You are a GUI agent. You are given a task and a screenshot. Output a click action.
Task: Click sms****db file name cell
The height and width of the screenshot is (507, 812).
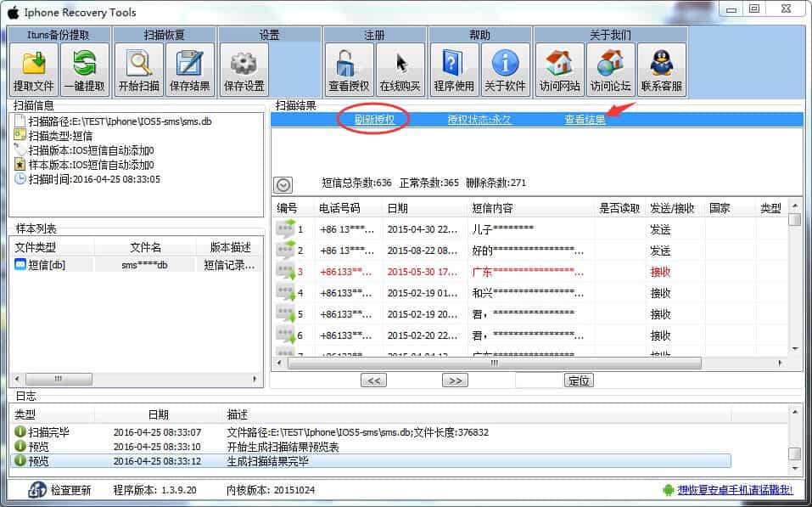[144, 265]
